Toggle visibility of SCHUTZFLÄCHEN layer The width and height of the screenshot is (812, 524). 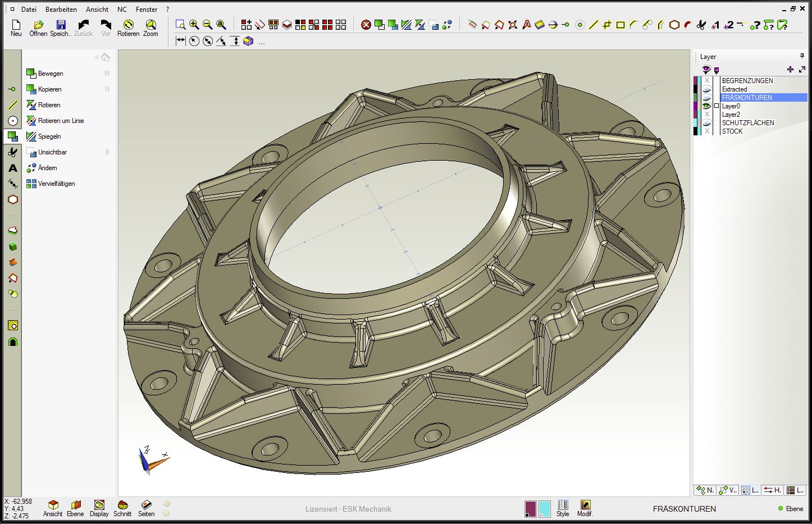707,123
